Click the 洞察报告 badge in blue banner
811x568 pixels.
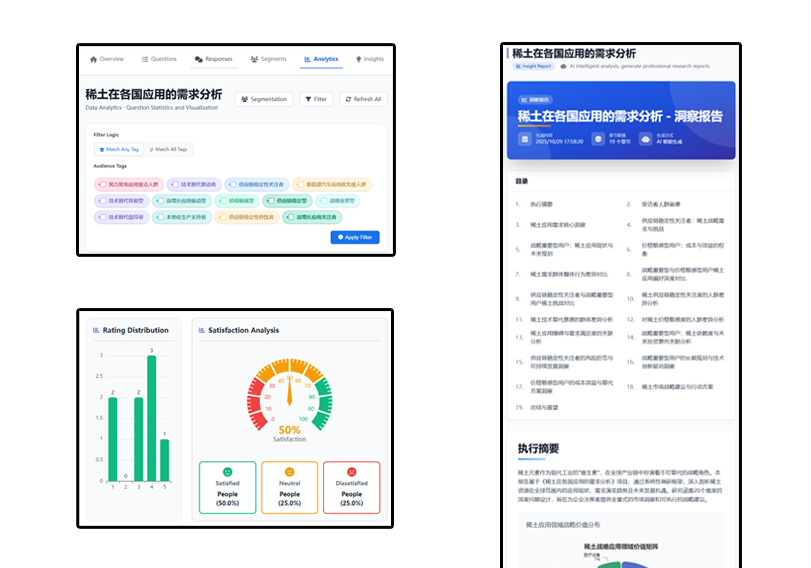pos(536,99)
